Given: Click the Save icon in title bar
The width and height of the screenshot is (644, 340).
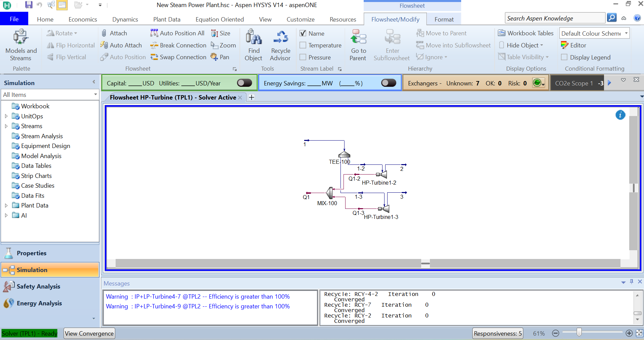Looking at the screenshot, I should 29,5.
